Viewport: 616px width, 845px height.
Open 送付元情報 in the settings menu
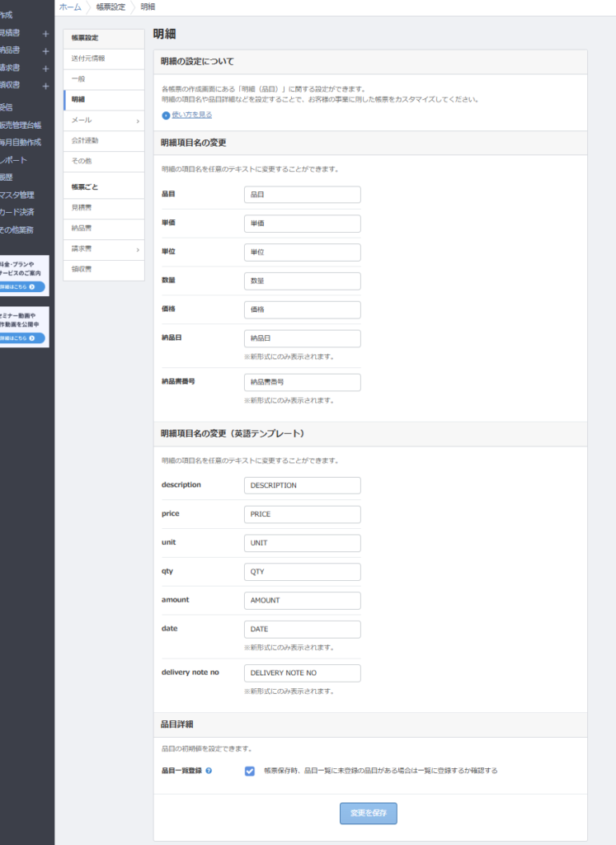click(x=88, y=59)
